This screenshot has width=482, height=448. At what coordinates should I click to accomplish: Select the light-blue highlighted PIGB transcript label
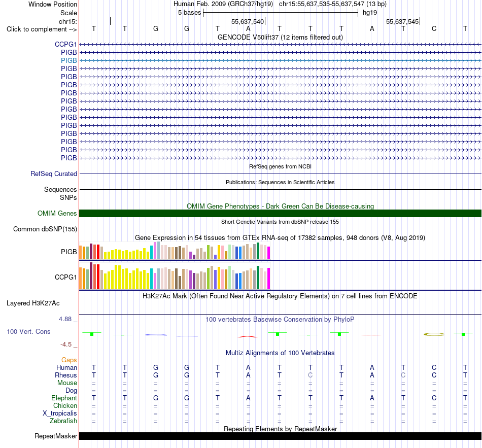tap(68, 60)
